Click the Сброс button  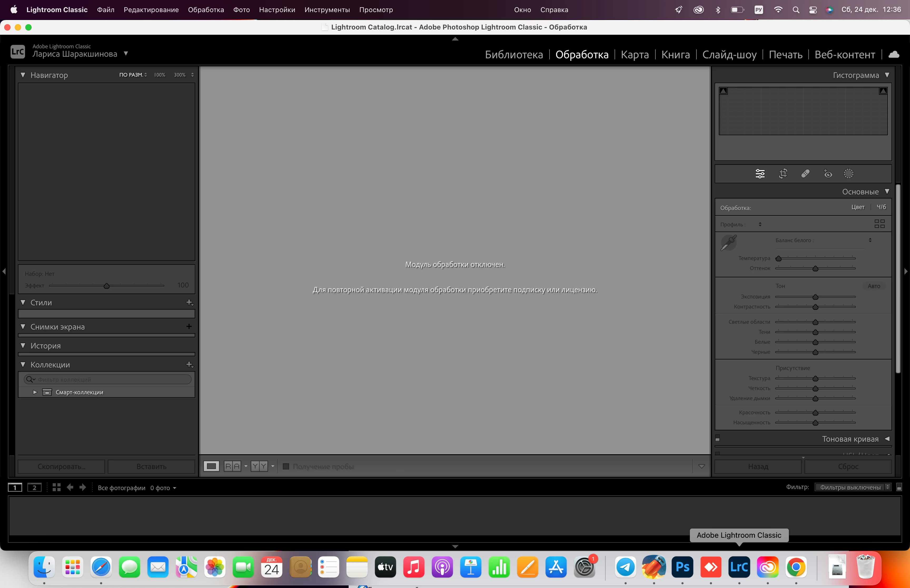point(848,466)
